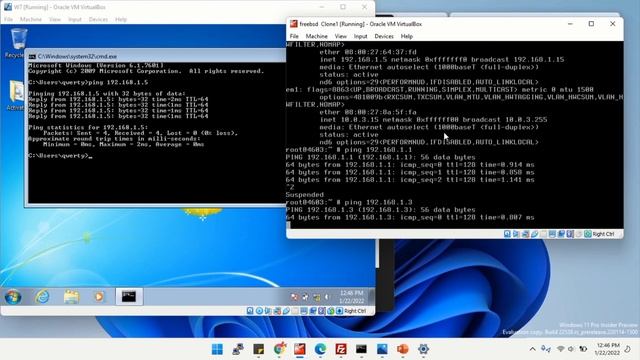Open network indicator in W7 VM status bar

coord(277,311)
